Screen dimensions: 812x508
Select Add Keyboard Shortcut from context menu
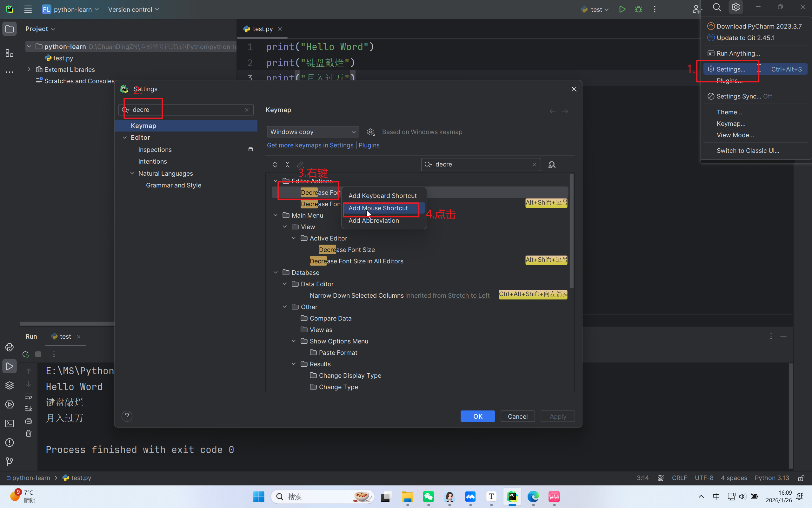point(382,195)
